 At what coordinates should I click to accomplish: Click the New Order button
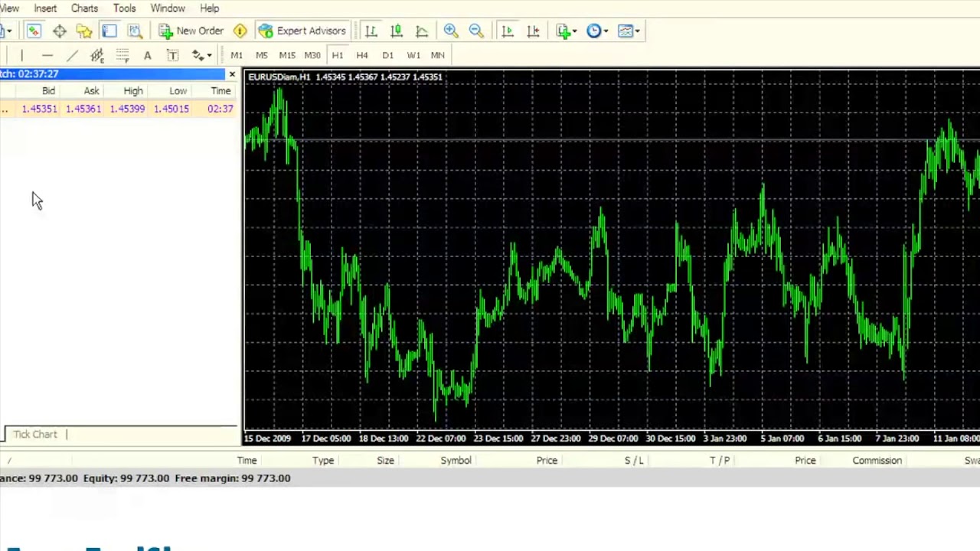[x=191, y=31]
